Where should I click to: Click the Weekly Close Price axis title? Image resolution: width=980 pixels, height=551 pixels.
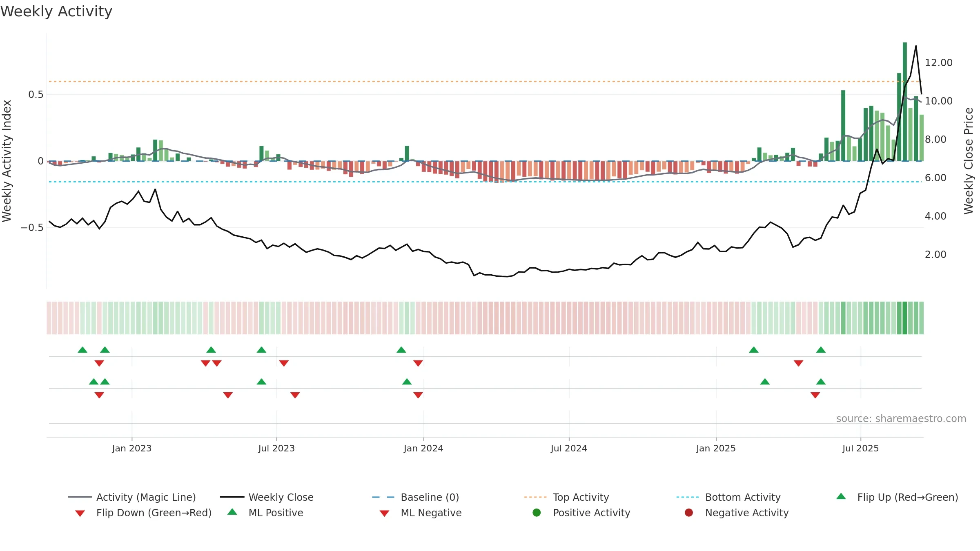pyautogui.click(x=969, y=161)
